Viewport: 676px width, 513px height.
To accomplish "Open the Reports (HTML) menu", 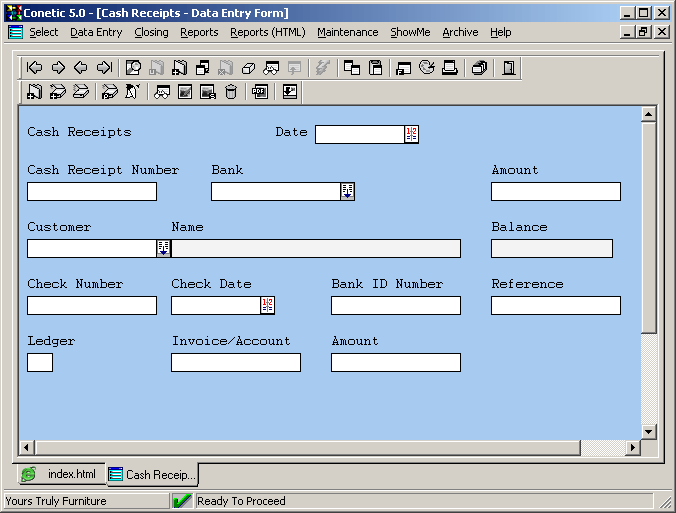I will click(267, 32).
